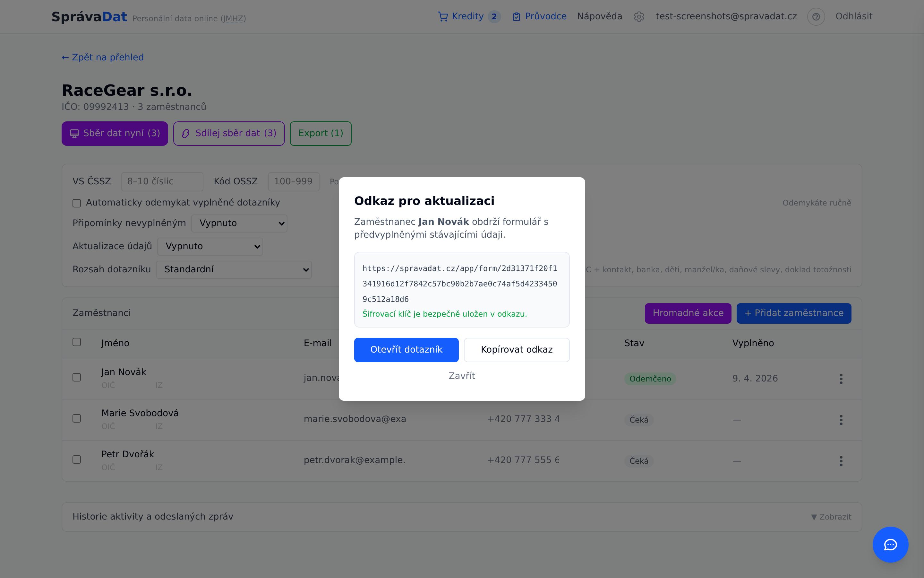Click Export (1) button

[x=320, y=133]
